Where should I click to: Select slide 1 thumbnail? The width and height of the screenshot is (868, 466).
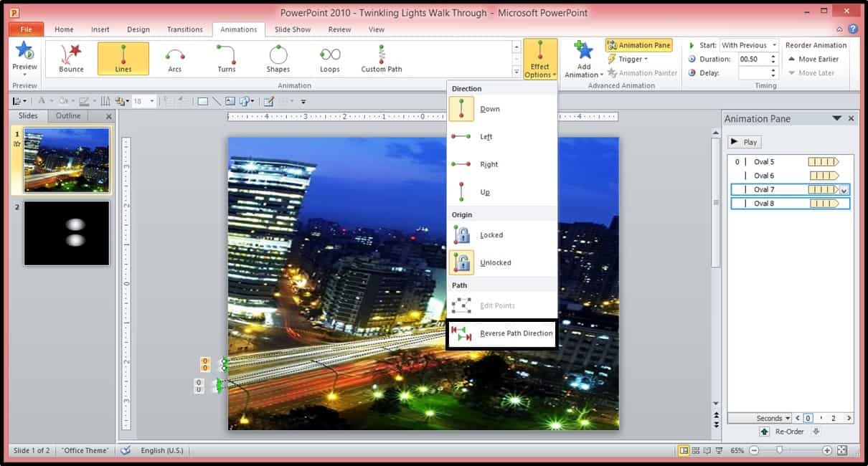pyautogui.click(x=67, y=160)
